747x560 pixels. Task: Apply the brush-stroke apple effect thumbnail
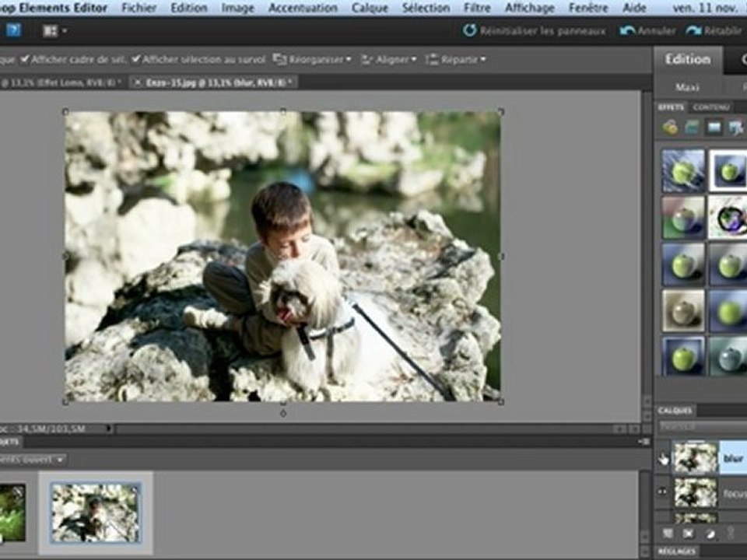683,170
